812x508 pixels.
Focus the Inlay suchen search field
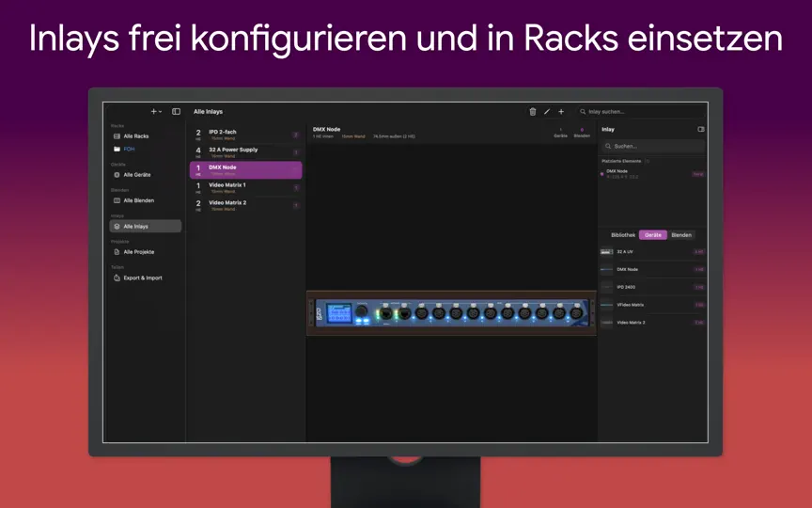[x=641, y=111]
